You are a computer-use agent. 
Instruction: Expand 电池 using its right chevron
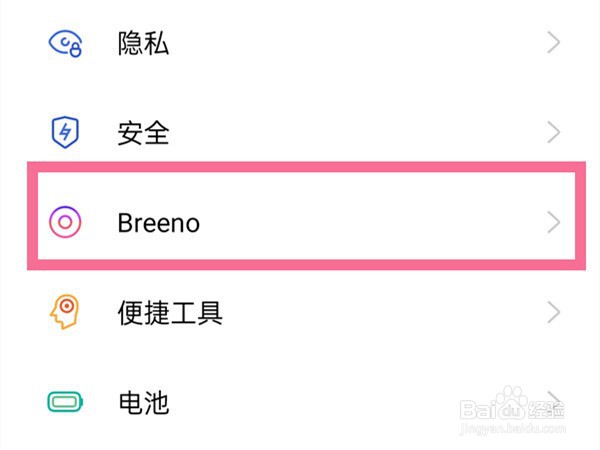[554, 400]
